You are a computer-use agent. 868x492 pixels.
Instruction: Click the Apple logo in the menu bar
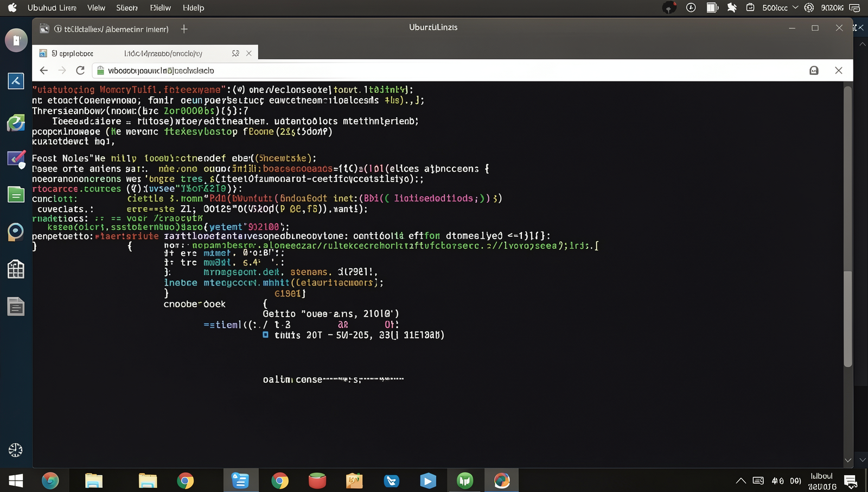(12, 8)
